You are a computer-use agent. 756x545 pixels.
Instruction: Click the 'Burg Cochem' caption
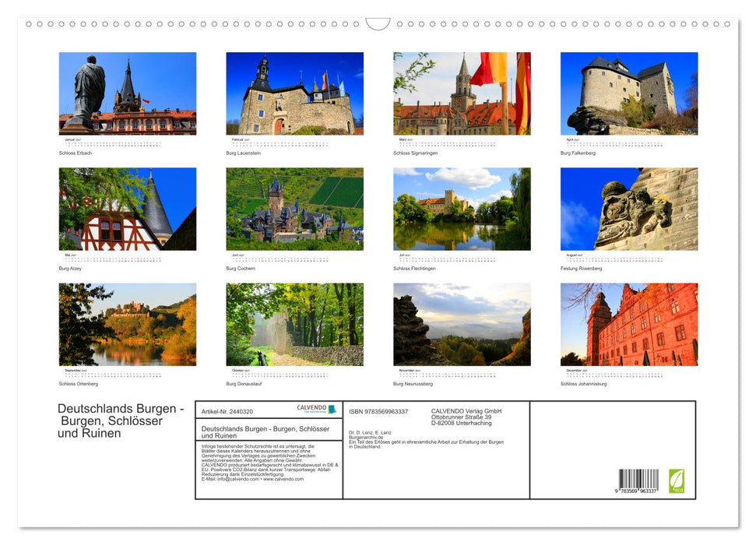[x=241, y=268]
